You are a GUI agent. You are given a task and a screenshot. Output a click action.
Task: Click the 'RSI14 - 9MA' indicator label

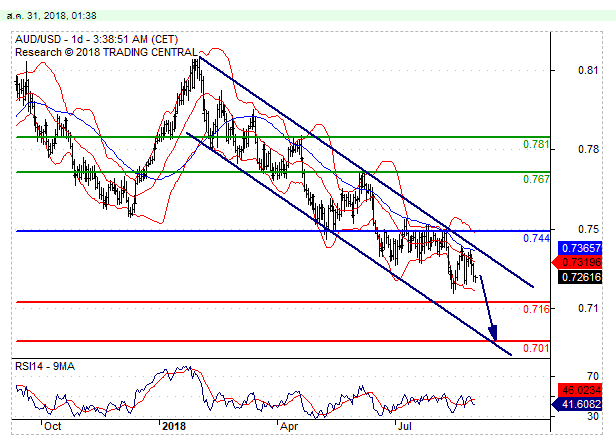click(45, 366)
